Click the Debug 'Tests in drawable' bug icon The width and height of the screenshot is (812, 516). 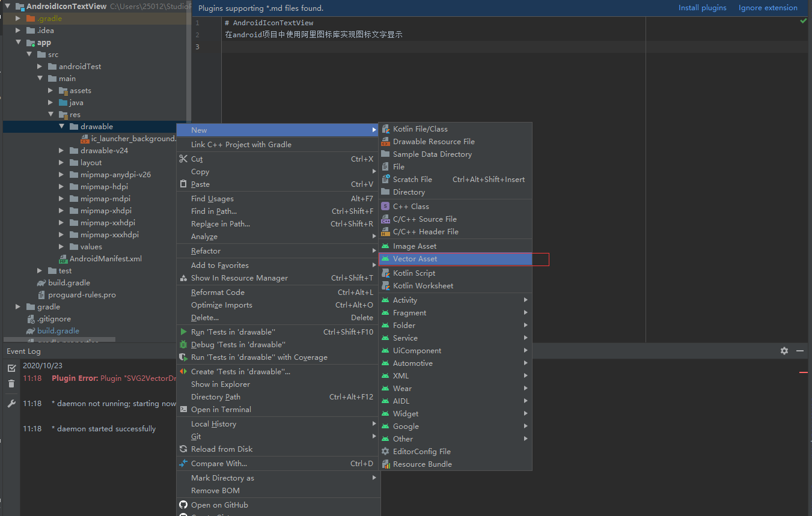click(184, 345)
